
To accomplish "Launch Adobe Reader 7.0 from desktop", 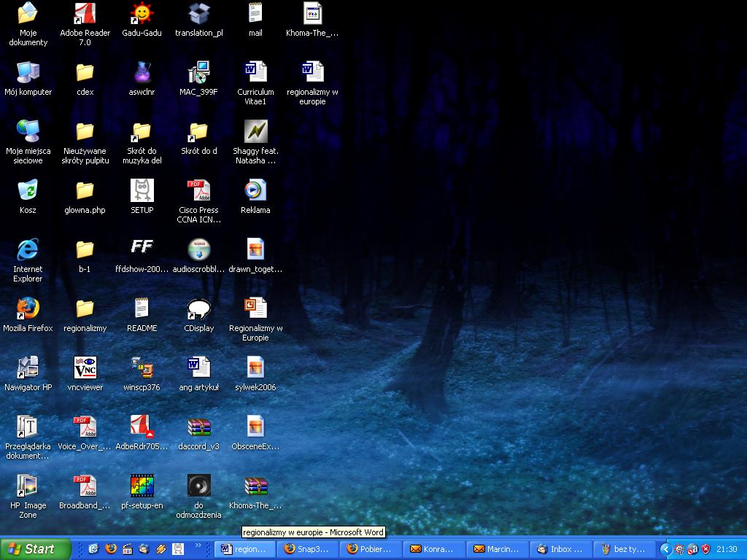I will (x=85, y=15).
